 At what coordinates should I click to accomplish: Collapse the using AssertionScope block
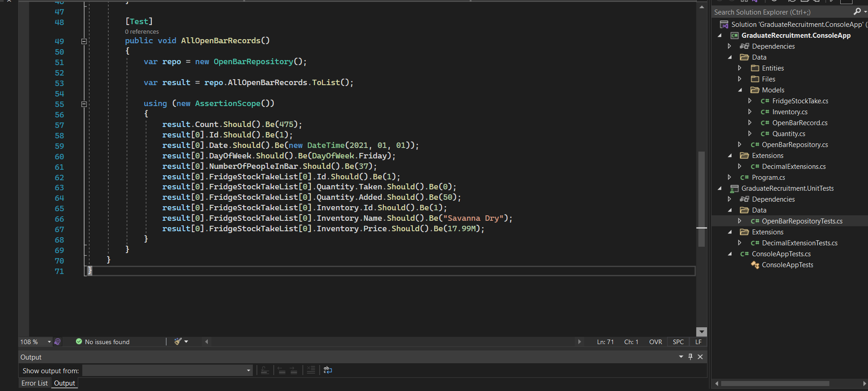(84, 104)
